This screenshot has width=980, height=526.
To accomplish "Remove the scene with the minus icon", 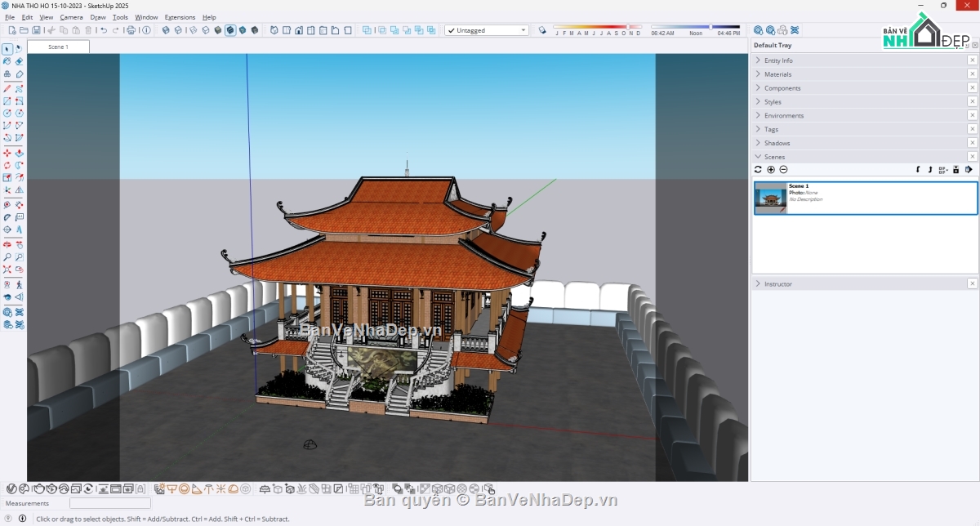I will pos(783,169).
